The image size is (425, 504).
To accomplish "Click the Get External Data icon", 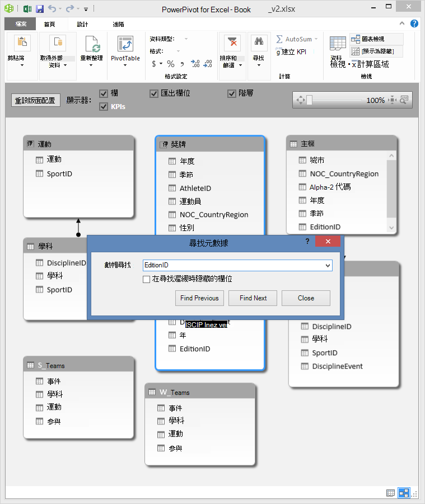I will pos(58,43).
